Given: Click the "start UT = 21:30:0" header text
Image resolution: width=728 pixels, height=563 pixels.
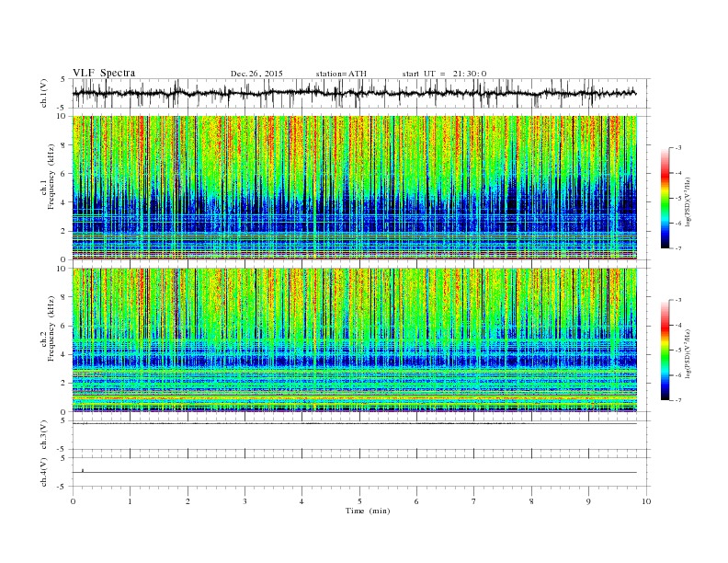Looking at the screenshot, I should pyautogui.click(x=444, y=74).
